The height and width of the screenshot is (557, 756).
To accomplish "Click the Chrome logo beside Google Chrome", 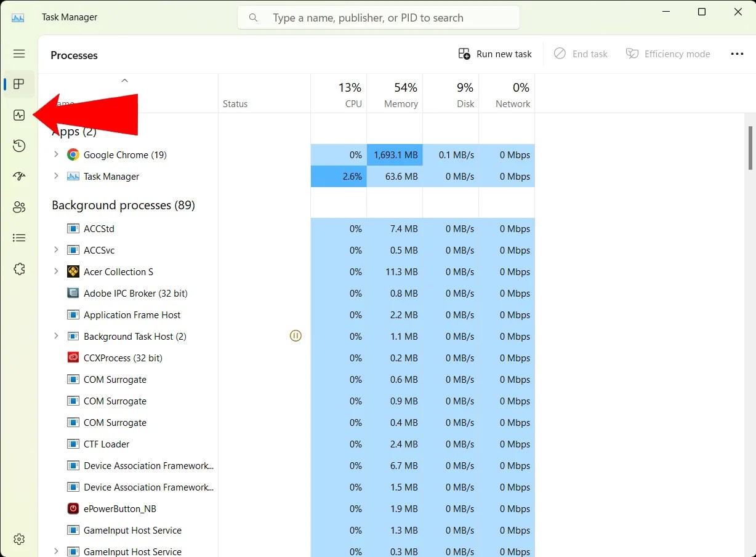I will coord(73,154).
